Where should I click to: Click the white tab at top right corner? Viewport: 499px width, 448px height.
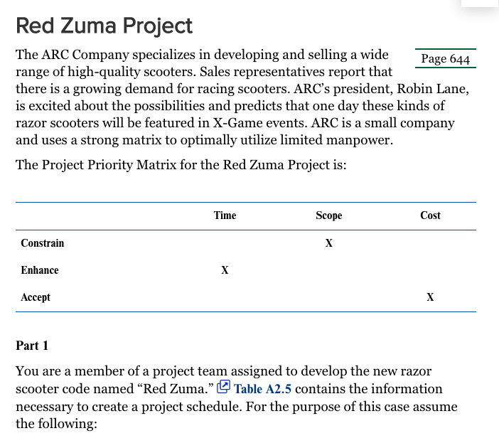click(480, 3)
